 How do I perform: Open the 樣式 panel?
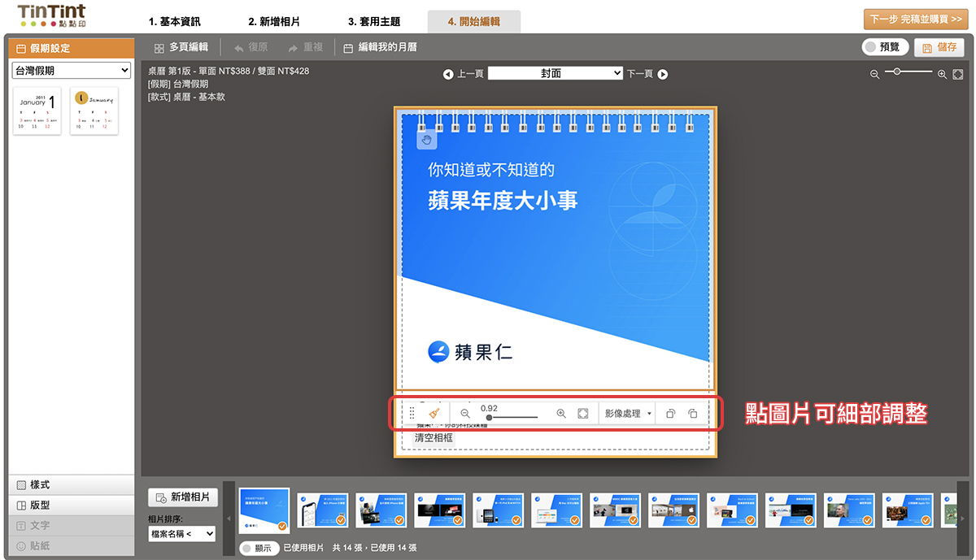tap(71, 485)
